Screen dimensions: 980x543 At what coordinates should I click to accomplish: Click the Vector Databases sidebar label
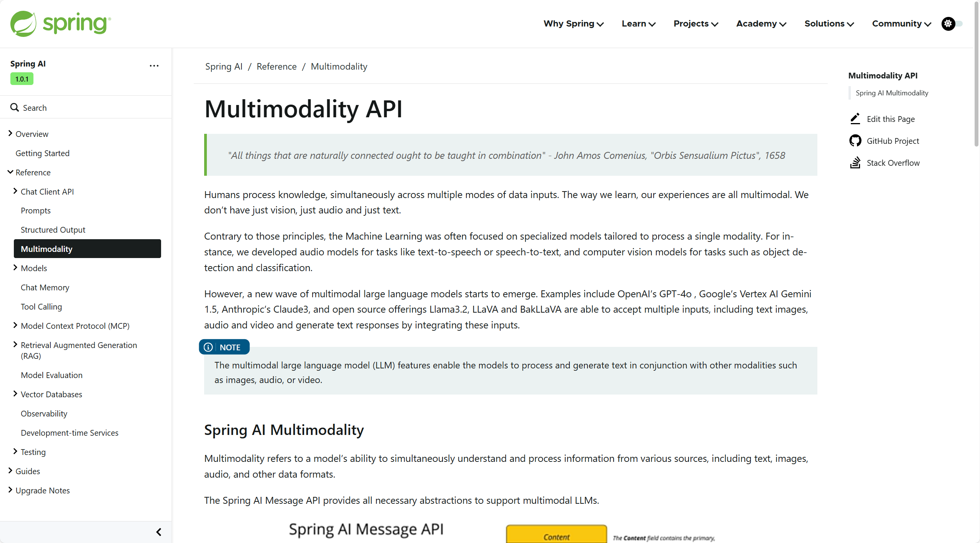point(52,394)
